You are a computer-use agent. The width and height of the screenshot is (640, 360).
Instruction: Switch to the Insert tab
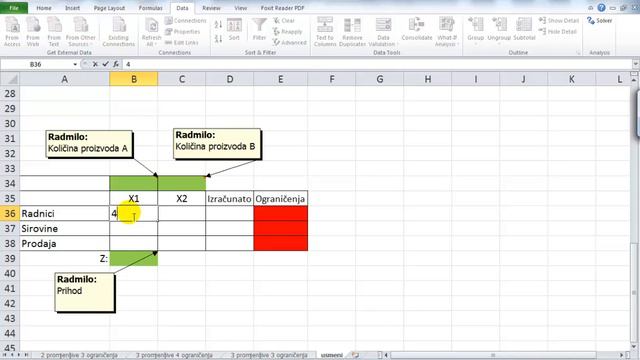[x=72, y=8]
